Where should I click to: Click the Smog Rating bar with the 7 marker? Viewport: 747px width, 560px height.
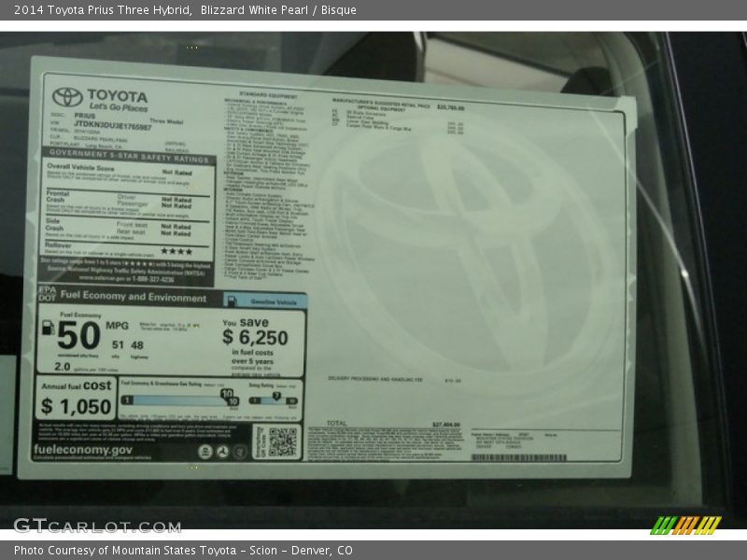point(274,400)
